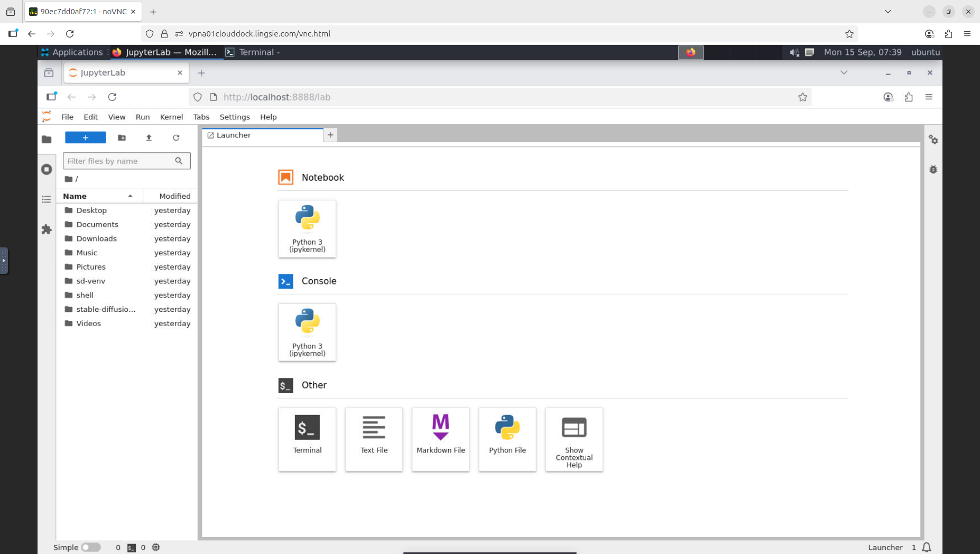Open the Running Terminals and Kernels sidebar icon
The image size is (980, 554).
coord(47,169)
